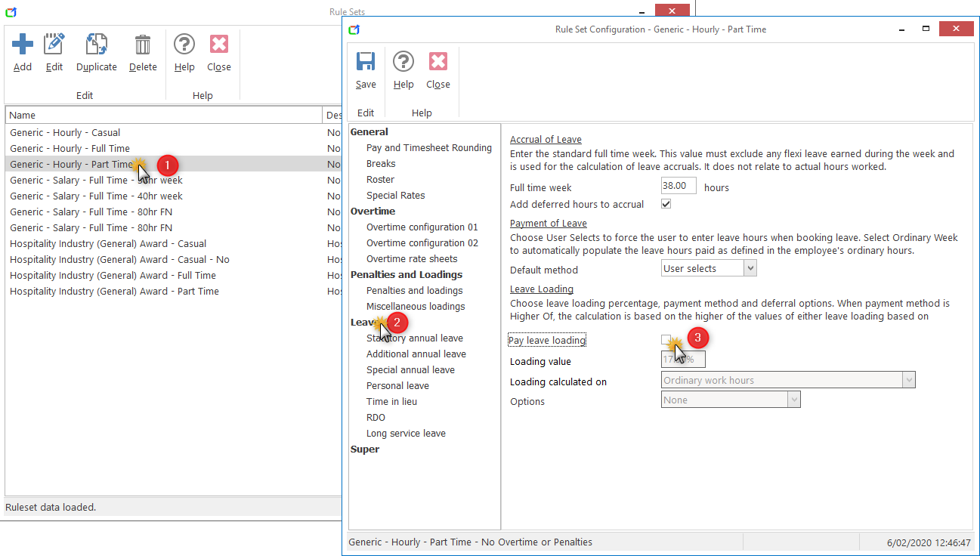Close Rule Set Configuration with the red X
Viewport: 980px width, 556px height.
point(956,29)
